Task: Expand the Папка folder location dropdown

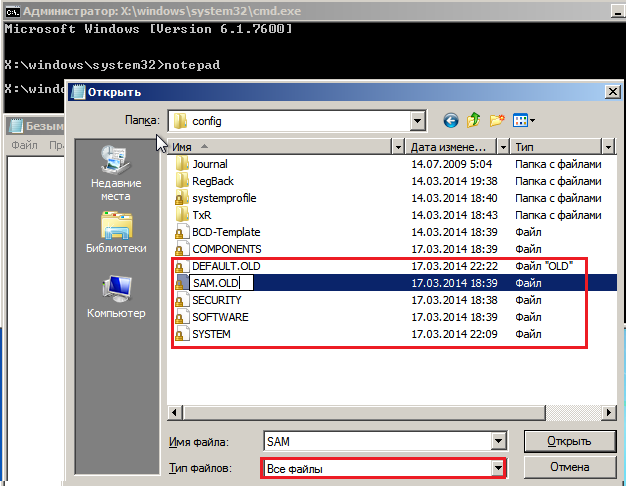Action: pyautogui.click(x=418, y=121)
